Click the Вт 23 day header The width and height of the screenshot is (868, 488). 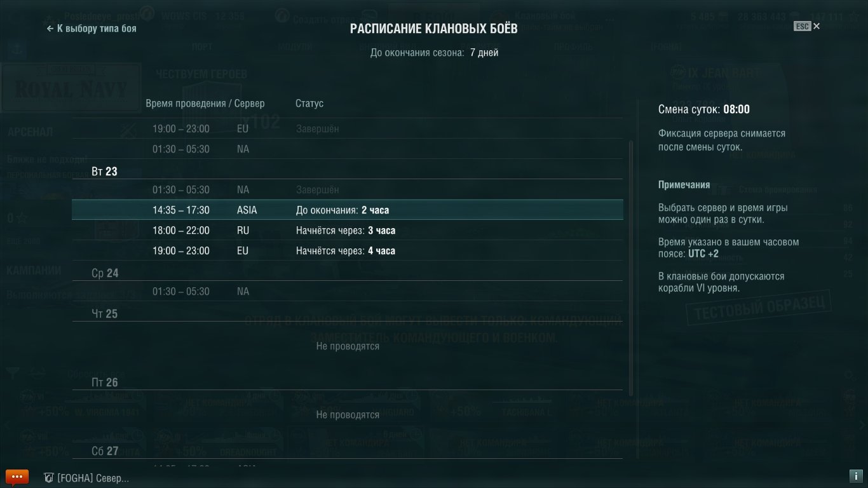coord(105,172)
